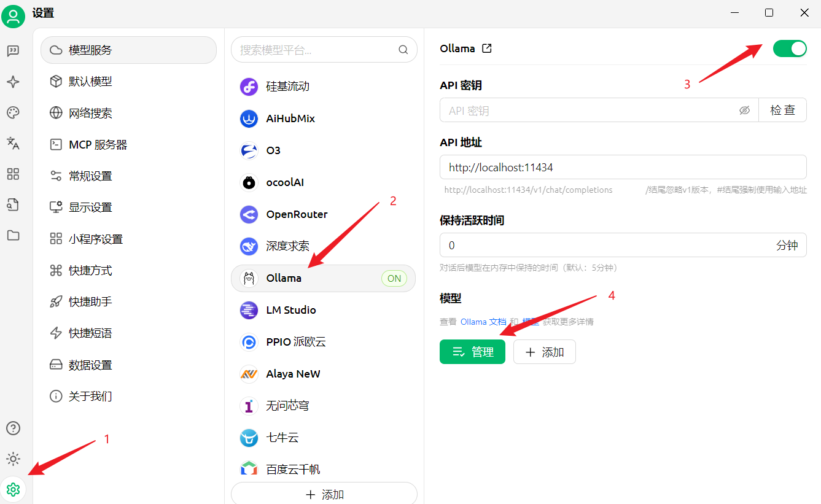Toggle the Ollama enable switch
The width and height of the screenshot is (821, 504).
[x=790, y=48]
